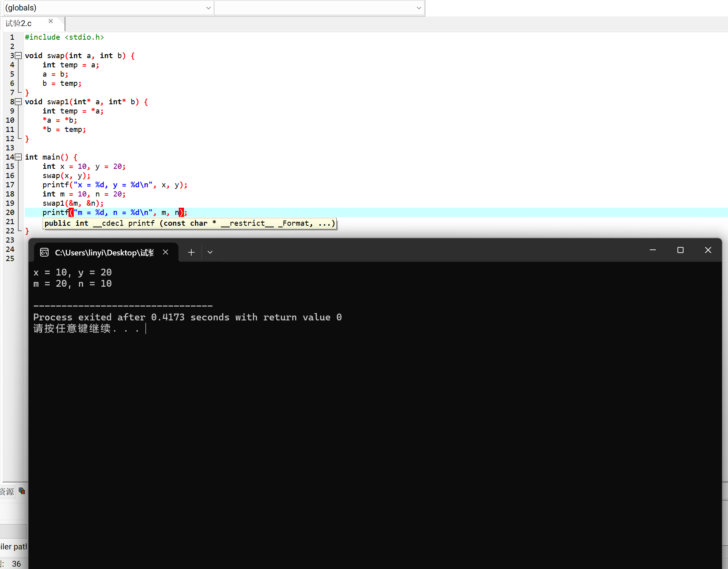Click the 'a = b;' code line
728x569 pixels.
tap(55, 74)
